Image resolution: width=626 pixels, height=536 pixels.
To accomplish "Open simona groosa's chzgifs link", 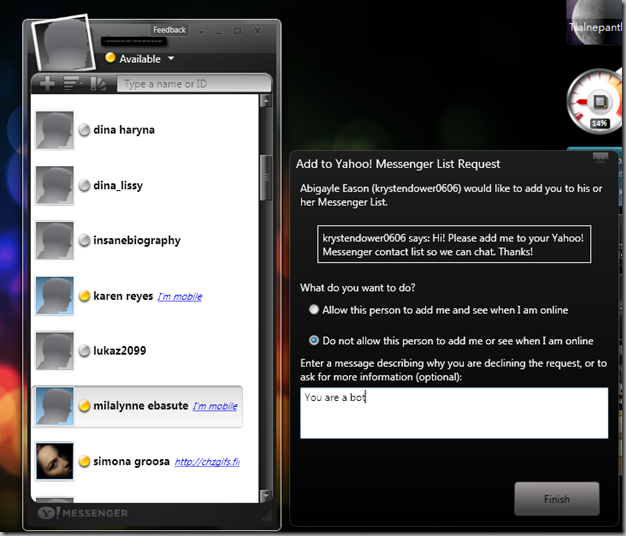I will (x=207, y=462).
